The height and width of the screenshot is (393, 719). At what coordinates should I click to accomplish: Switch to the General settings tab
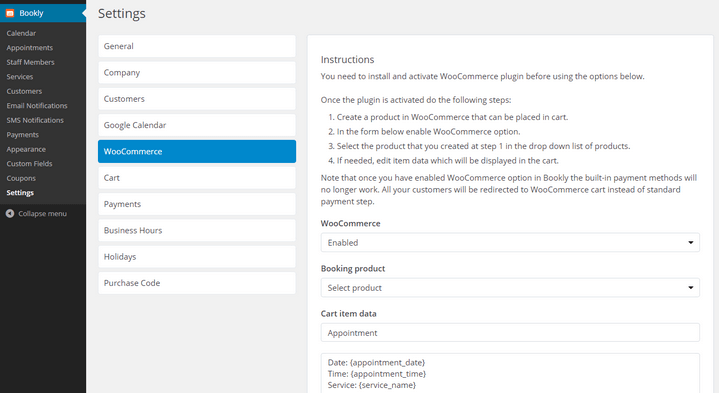point(197,46)
